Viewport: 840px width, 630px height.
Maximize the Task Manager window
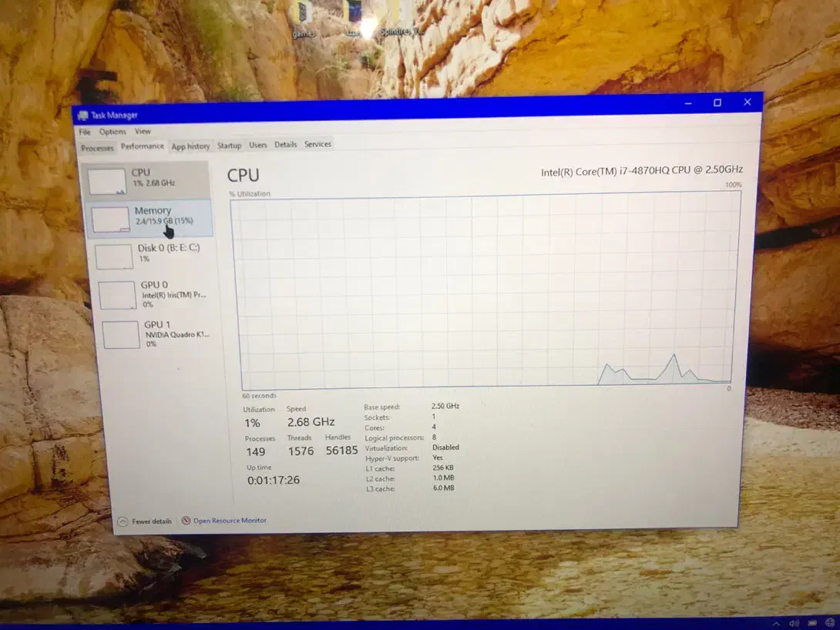(x=717, y=102)
